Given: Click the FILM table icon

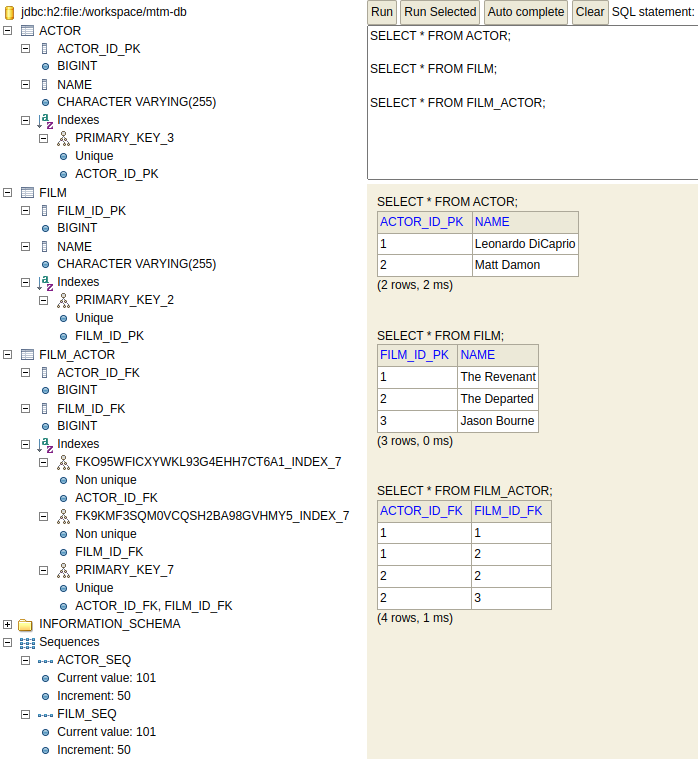Looking at the screenshot, I should pos(27,193).
